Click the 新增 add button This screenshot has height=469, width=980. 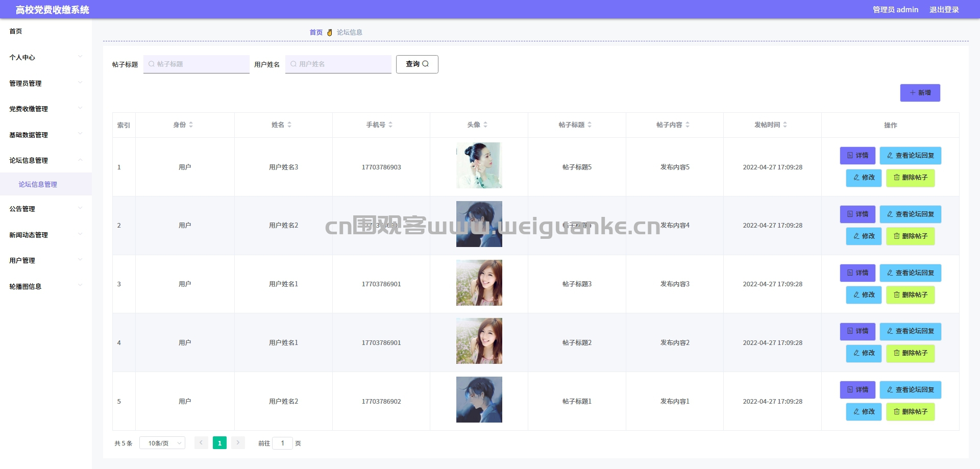[920, 93]
